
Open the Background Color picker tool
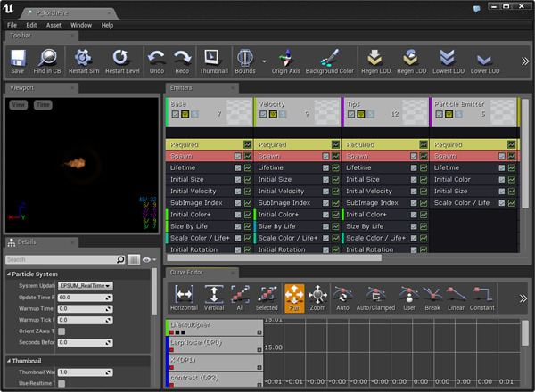tap(329, 58)
